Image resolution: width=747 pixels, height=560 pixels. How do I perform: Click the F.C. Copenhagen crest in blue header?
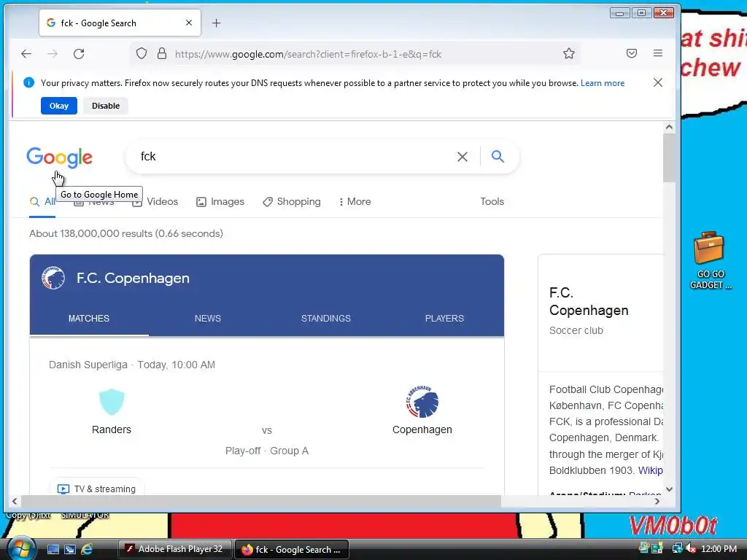[53, 278]
